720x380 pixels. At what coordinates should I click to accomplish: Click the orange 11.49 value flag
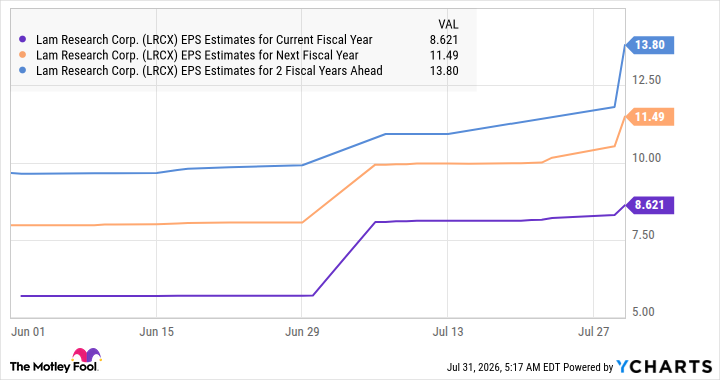coord(649,117)
